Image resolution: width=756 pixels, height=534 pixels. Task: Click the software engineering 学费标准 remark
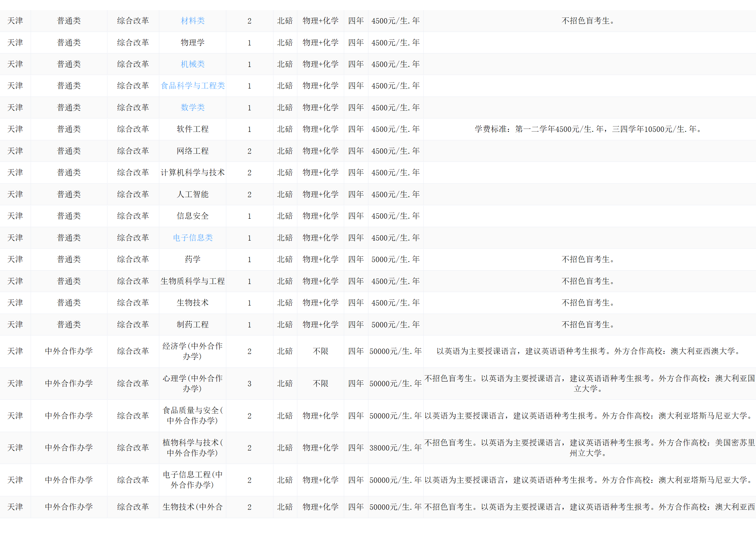coord(589,129)
